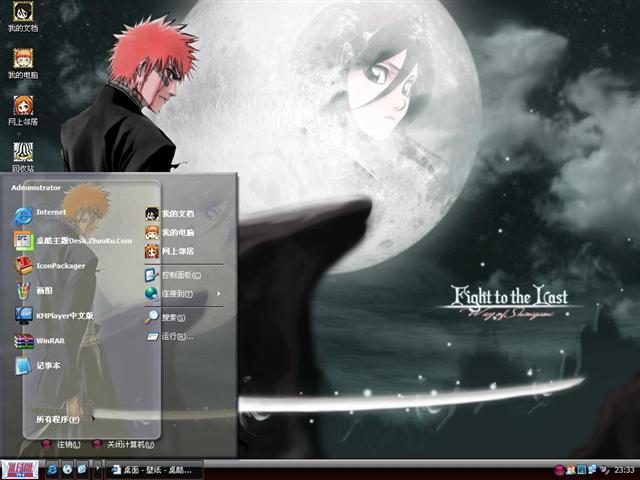Open WinRAR from the Start menu
Screen dimensions: 640x480
coord(40,341)
